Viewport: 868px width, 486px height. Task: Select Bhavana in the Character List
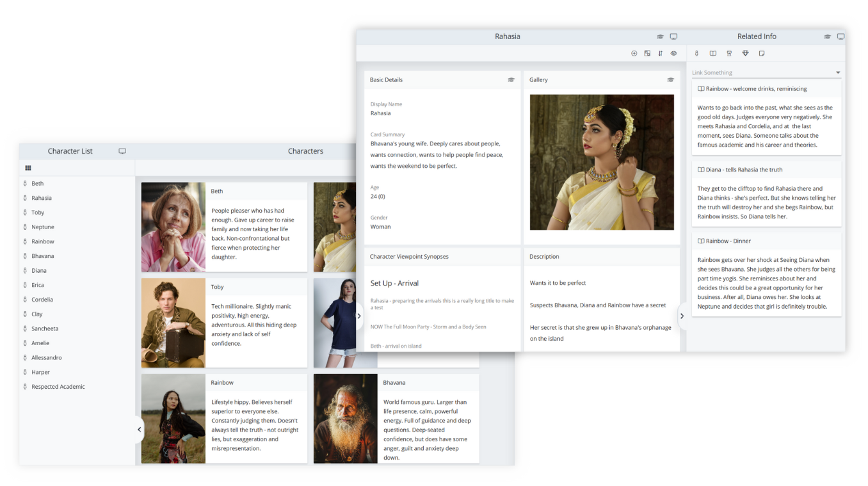[x=43, y=256]
